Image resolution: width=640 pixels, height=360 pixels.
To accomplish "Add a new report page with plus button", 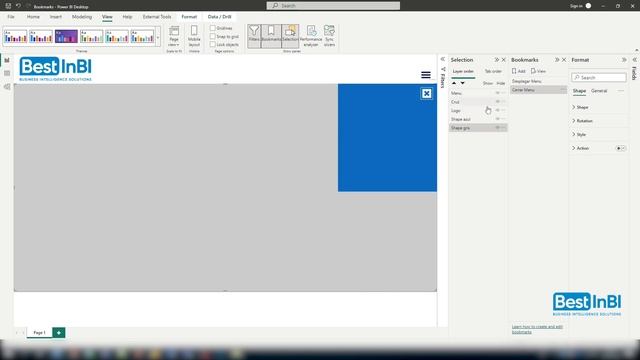I will click(x=59, y=333).
